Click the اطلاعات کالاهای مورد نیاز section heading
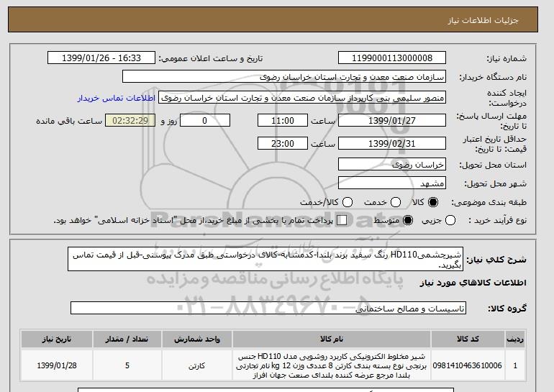Screen dimensions: 554x392 [x=473, y=283]
